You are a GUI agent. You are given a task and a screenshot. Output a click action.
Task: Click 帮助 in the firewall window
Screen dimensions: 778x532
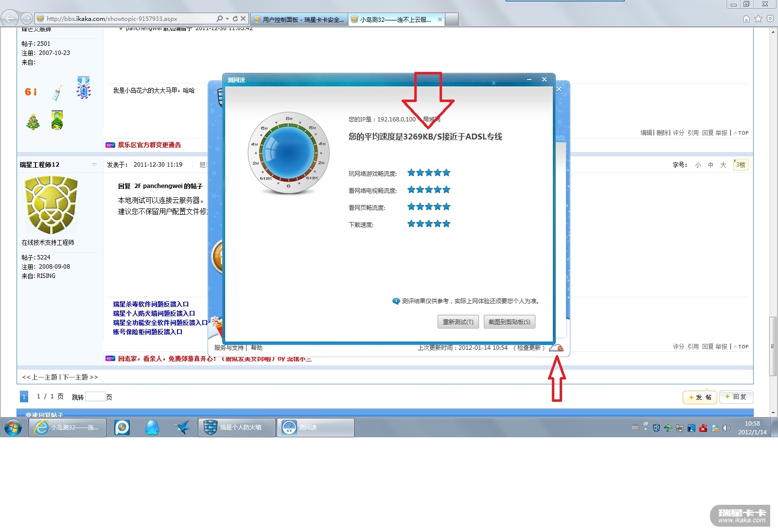click(x=257, y=348)
